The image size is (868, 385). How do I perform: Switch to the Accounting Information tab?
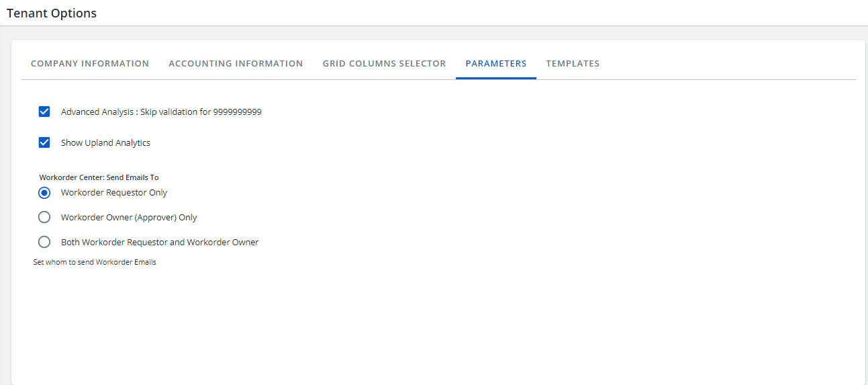236,64
